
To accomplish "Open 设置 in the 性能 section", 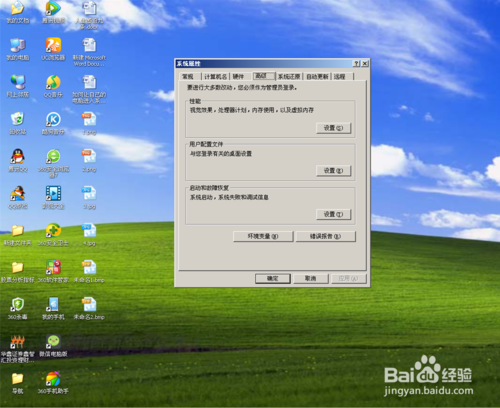I will click(x=333, y=128).
